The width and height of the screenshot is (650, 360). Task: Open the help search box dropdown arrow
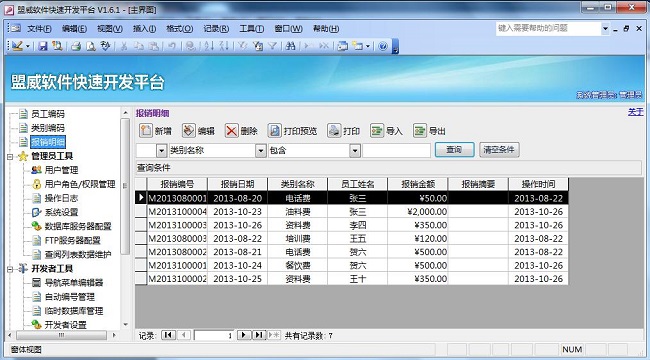(605, 29)
